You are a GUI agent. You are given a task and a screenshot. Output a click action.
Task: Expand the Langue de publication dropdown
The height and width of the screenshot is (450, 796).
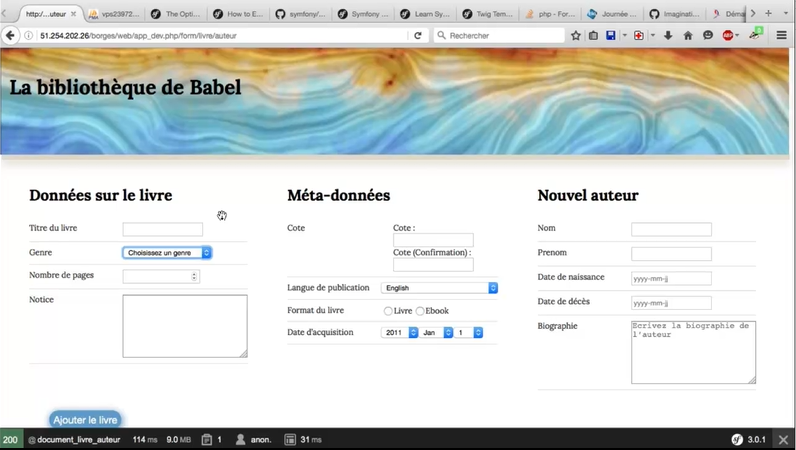(x=439, y=288)
